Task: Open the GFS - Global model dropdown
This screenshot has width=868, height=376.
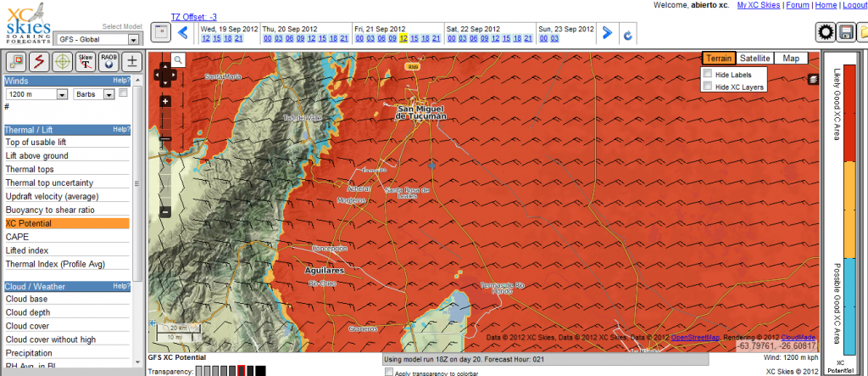Action: coord(98,39)
